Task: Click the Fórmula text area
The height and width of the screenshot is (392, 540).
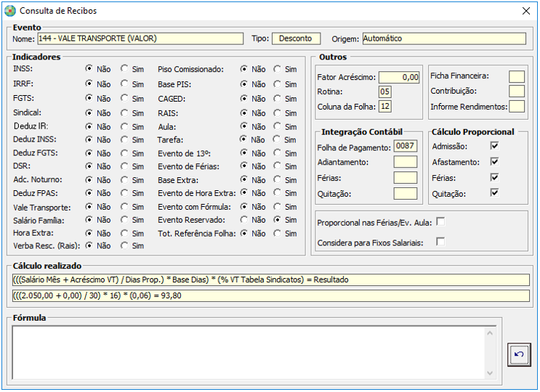Action: [248, 353]
